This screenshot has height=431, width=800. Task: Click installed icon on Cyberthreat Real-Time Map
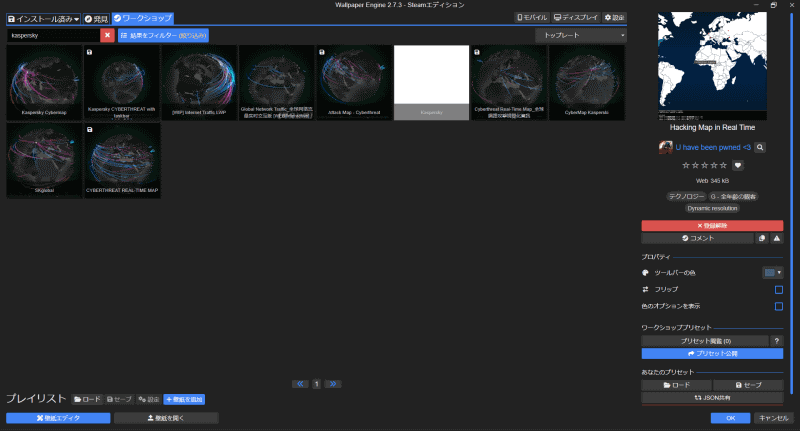point(477,52)
